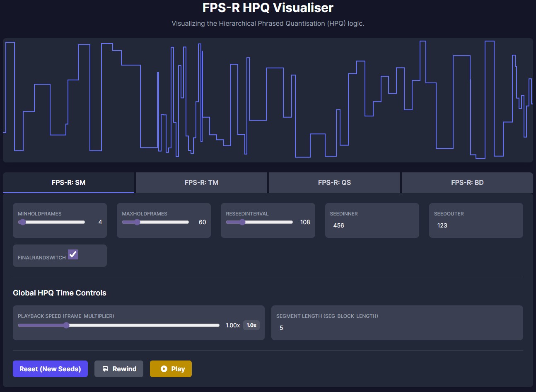Click the play icon in Play button

pyautogui.click(x=164, y=369)
